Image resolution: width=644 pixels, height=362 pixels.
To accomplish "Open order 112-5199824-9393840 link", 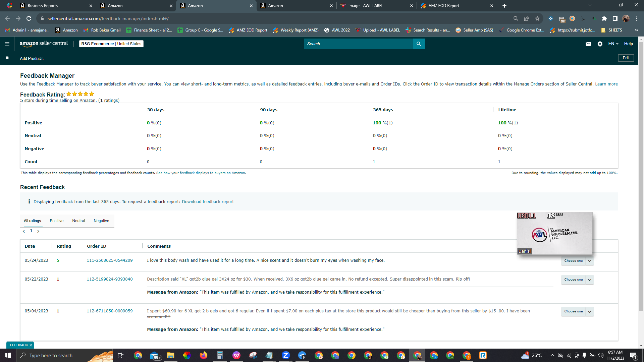I will click(x=110, y=279).
